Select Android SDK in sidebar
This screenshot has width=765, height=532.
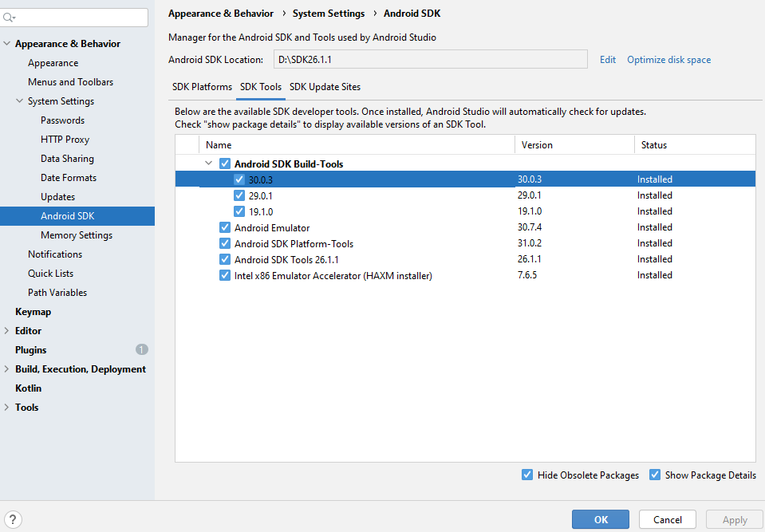tap(77, 216)
